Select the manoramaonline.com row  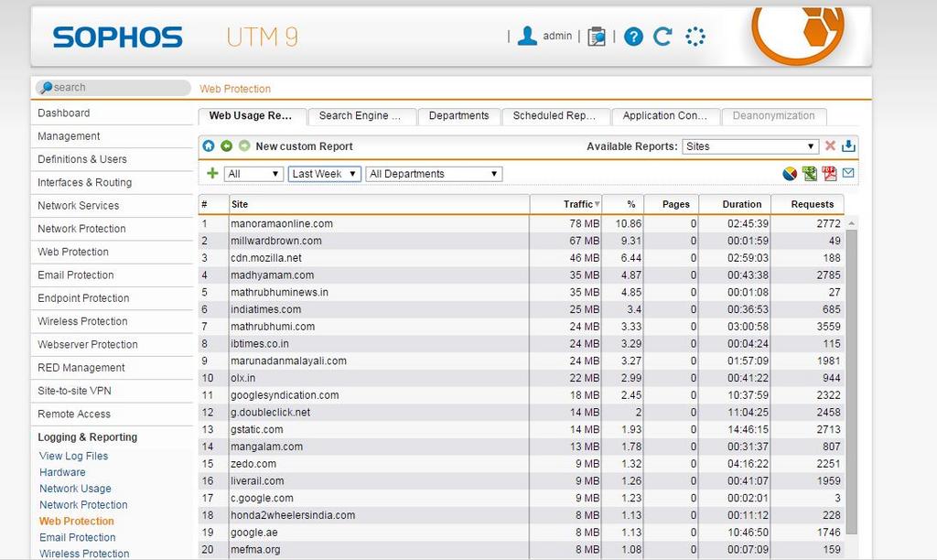(521, 223)
